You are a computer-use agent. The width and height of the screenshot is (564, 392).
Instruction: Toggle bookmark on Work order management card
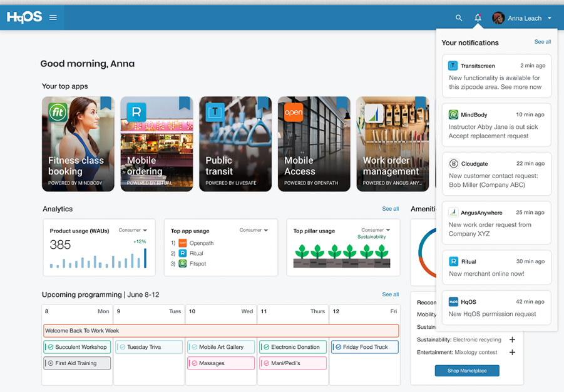pos(420,103)
